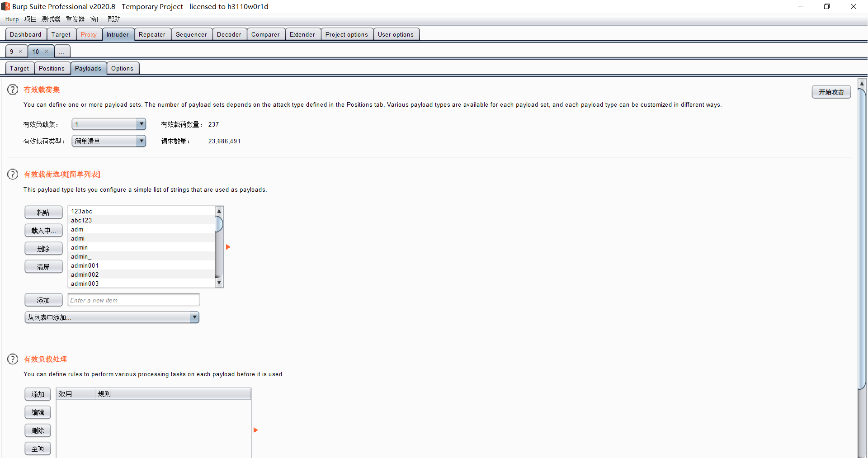Switch to the Extender tab
This screenshot has width=868, height=458.
(x=302, y=34)
